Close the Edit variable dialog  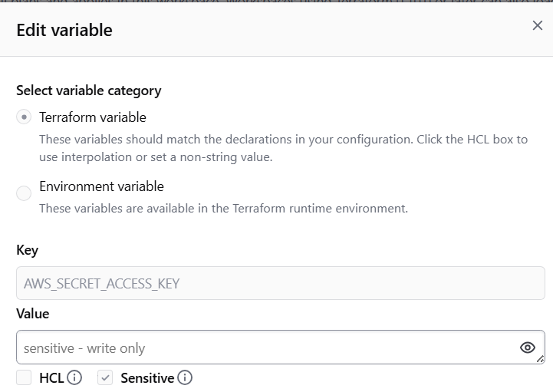pos(538,26)
